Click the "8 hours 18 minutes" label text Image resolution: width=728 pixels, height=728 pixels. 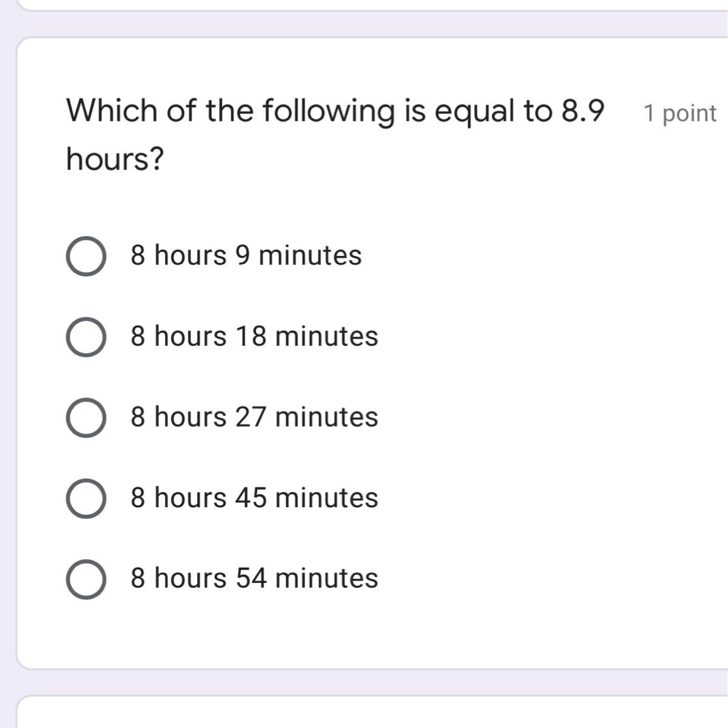(254, 336)
